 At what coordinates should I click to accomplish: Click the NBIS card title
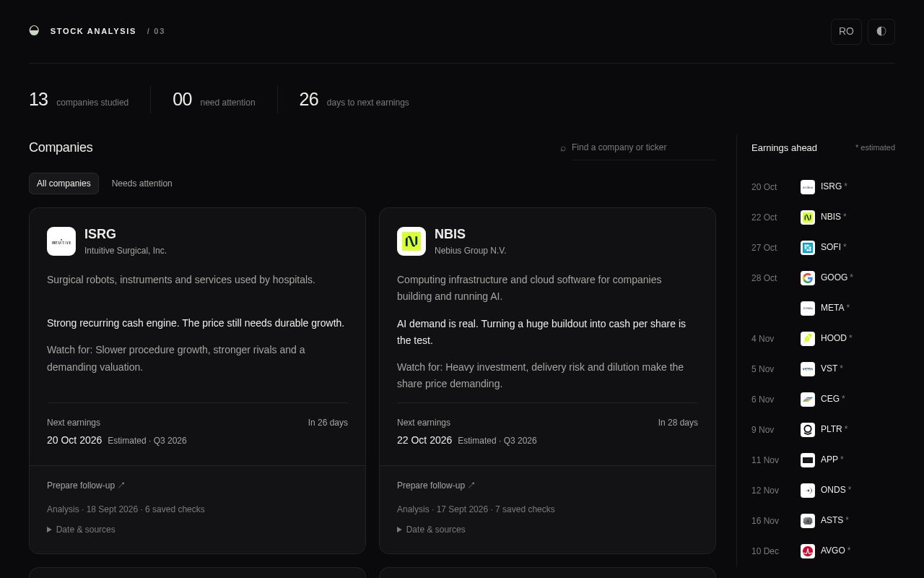point(450,234)
